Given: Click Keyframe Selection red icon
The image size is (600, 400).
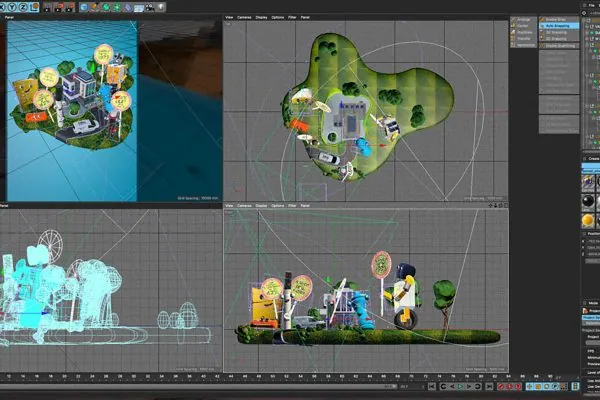Looking at the screenshot, I should [x=518, y=387].
